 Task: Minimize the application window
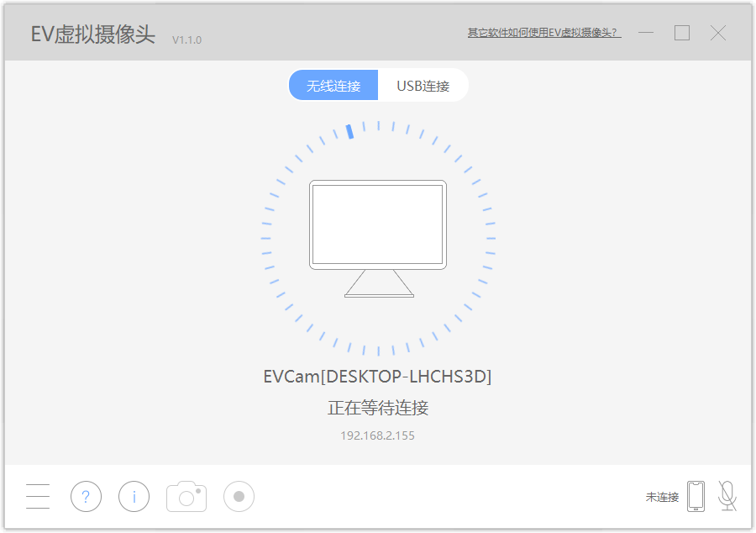coord(646,32)
